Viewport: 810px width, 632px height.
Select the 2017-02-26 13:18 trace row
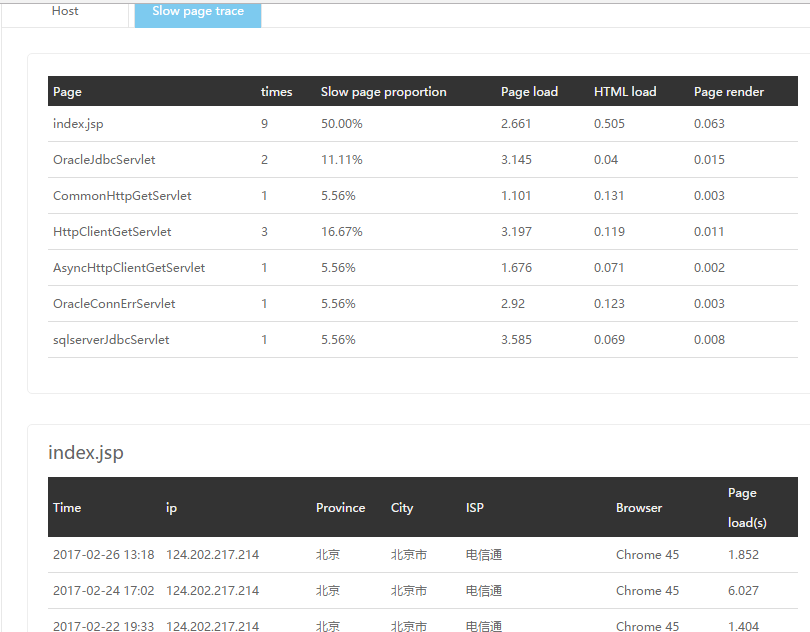click(103, 555)
